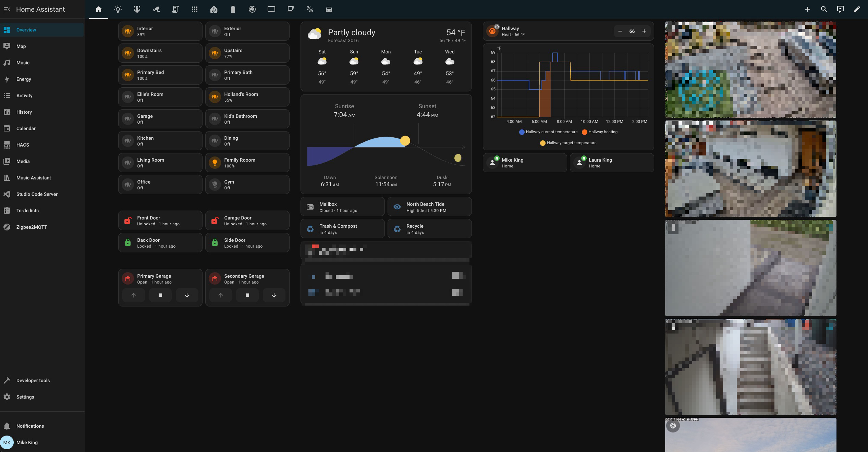Switch to the lights view tab
The image size is (868, 452).
[x=118, y=9]
